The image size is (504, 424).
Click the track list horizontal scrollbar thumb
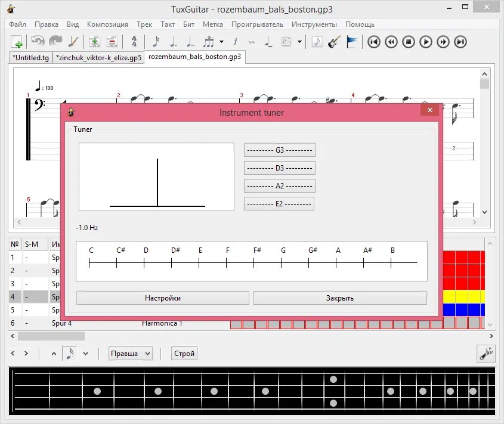click(51, 336)
